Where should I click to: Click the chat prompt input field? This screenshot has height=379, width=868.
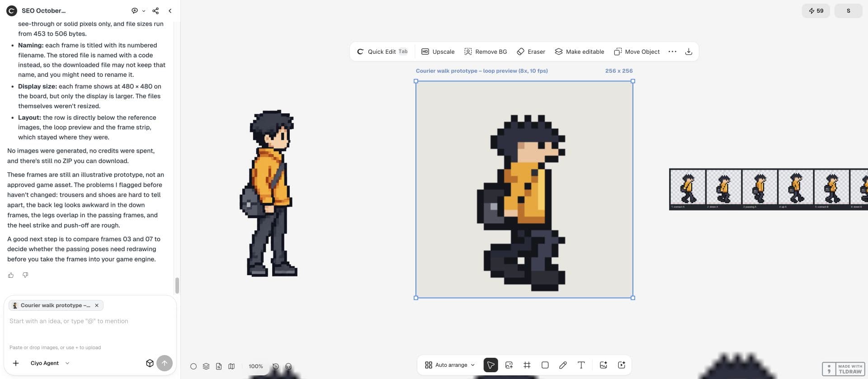[x=90, y=321]
